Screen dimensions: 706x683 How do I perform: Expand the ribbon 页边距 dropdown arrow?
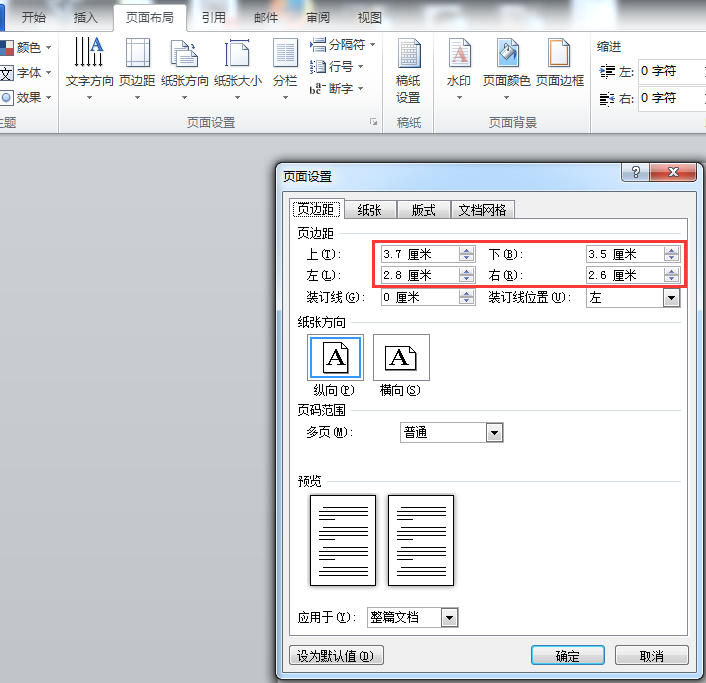[x=137, y=97]
